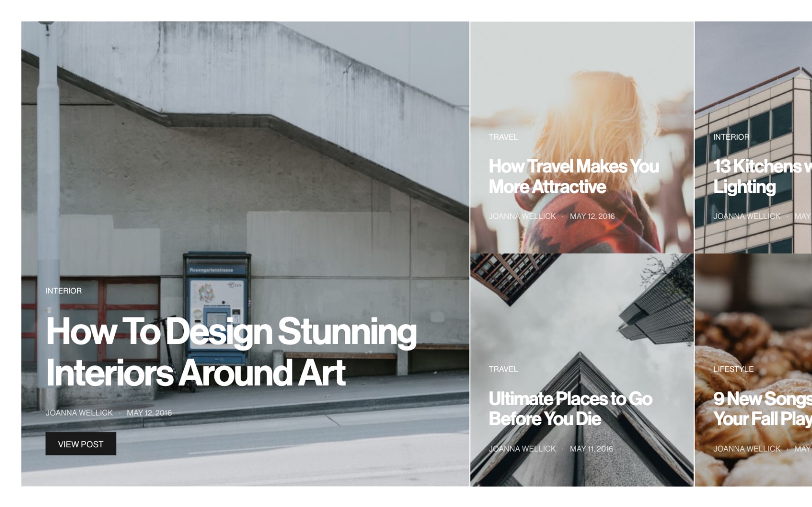Click Joanna Wellick under the '13 Kitchens' post
This screenshot has width=812, height=507.
pyautogui.click(x=747, y=216)
